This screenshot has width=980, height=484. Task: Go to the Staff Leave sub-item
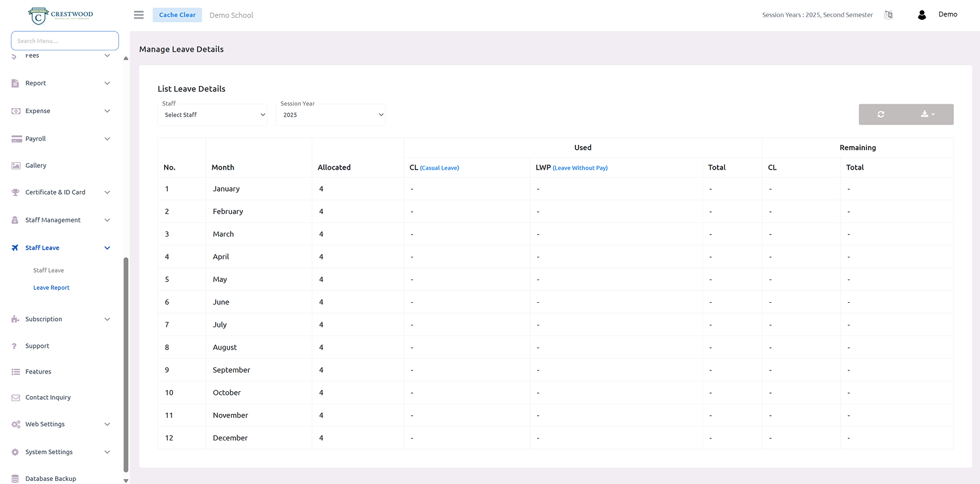point(49,270)
